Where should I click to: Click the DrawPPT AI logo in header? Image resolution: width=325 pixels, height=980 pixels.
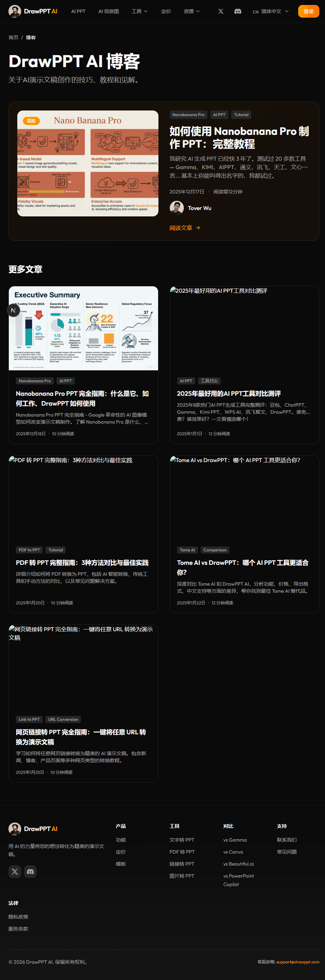coord(33,11)
